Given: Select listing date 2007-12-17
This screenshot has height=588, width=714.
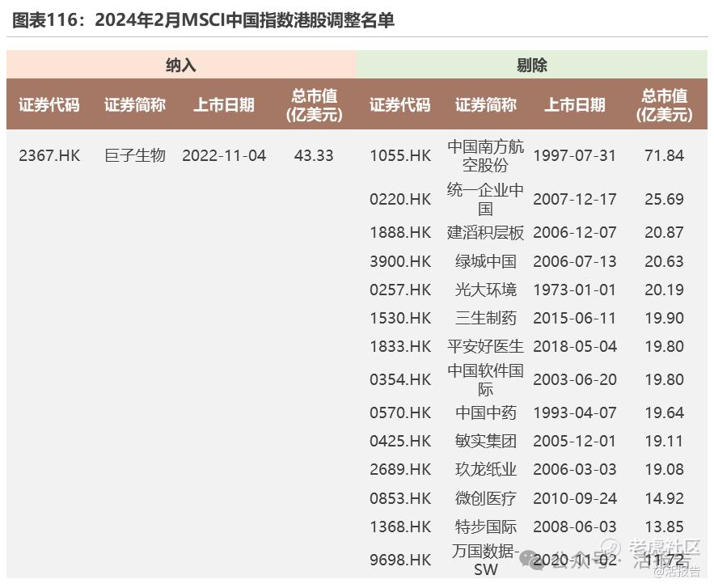Looking at the screenshot, I should [x=575, y=200].
